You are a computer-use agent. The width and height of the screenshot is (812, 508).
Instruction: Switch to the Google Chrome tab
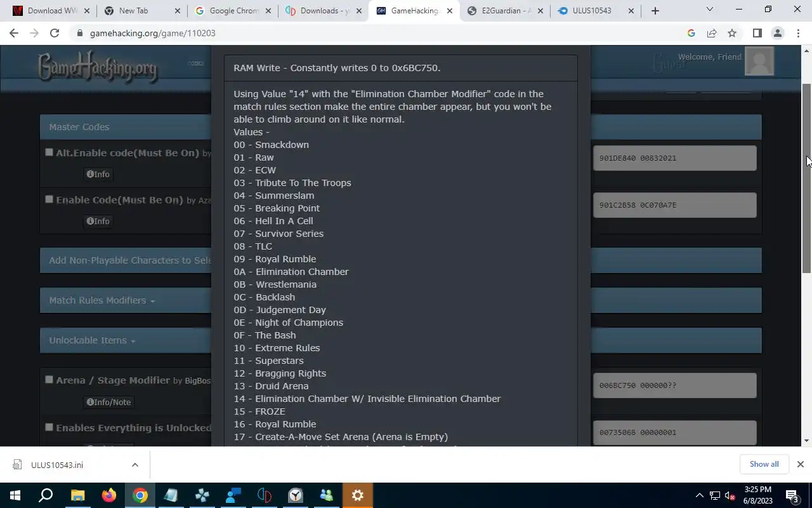point(232,11)
